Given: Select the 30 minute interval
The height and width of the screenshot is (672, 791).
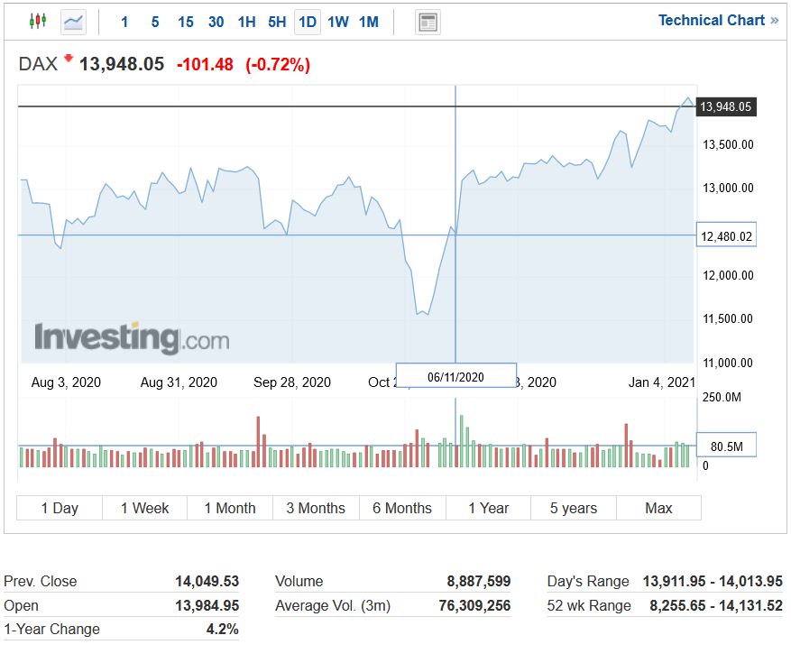Looking at the screenshot, I should click(216, 22).
